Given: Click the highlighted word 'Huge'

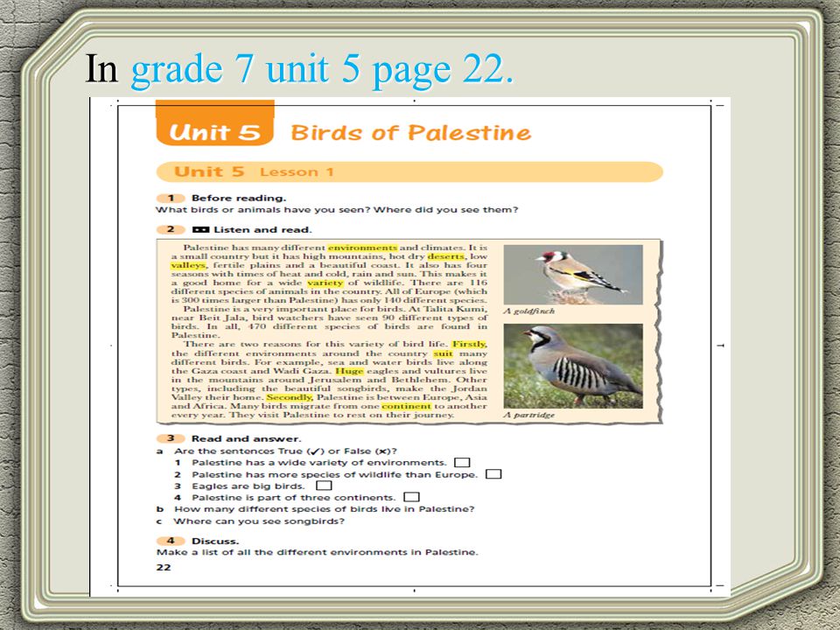Looking at the screenshot, I should pos(349,371).
